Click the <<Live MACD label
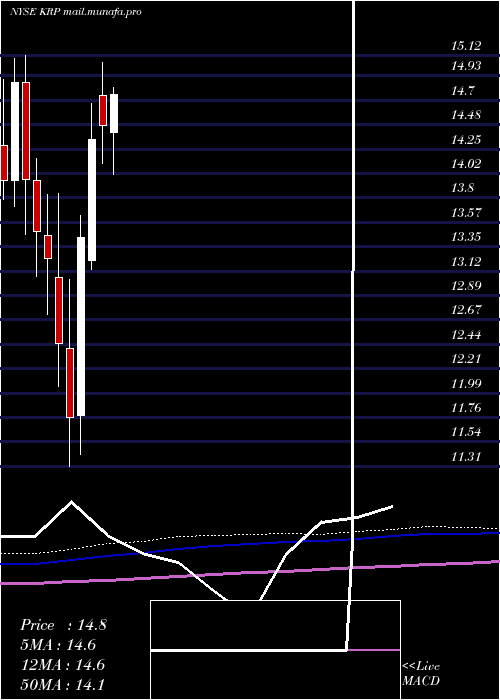This screenshot has height=700, width=500. pos(421,673)
